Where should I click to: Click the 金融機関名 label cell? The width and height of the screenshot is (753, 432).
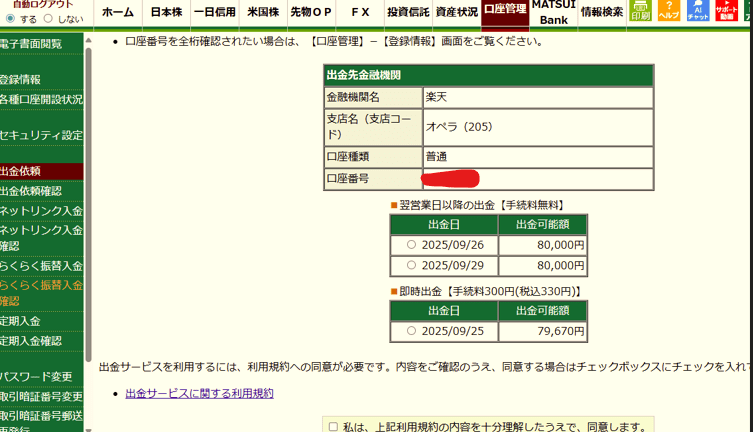click(x=373, y=97)
